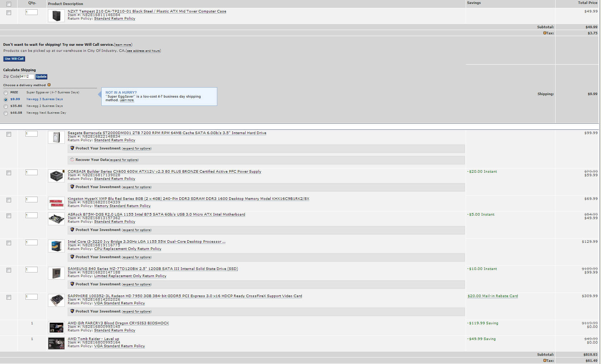Click the shield icon under Intel Core i3
The height and width of the screenshot is (364, 601).
(72, 257)
